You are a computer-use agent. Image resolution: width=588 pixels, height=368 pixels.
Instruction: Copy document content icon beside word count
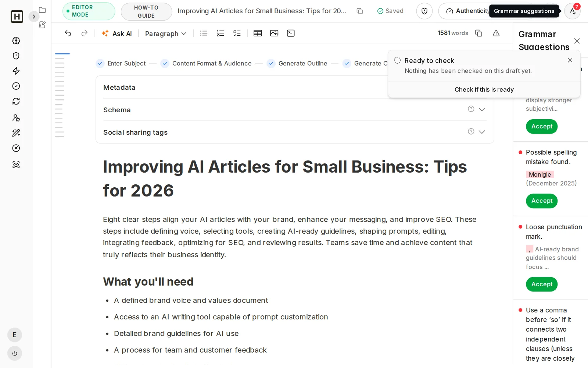point(478,33)
